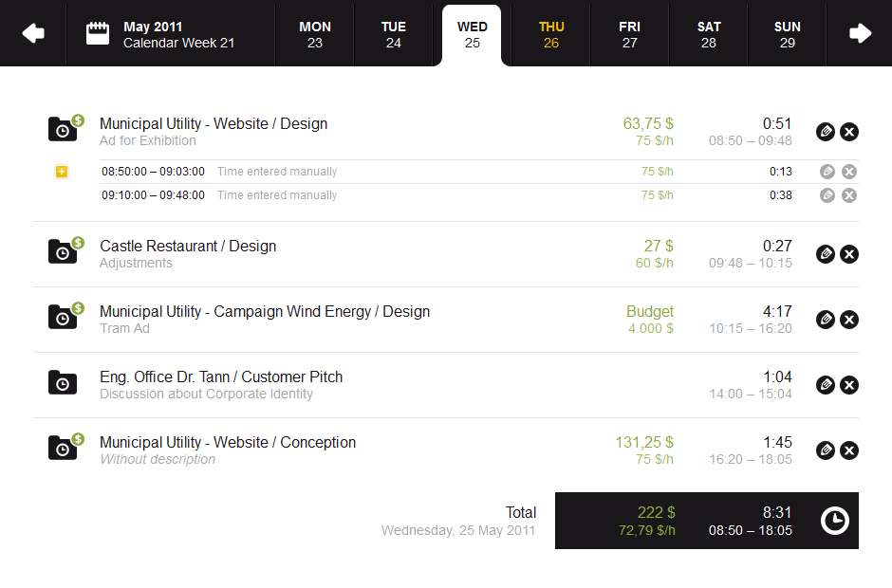
Task: Click billable folder icon for Ad for Exhibition
Action: (64, 129)
